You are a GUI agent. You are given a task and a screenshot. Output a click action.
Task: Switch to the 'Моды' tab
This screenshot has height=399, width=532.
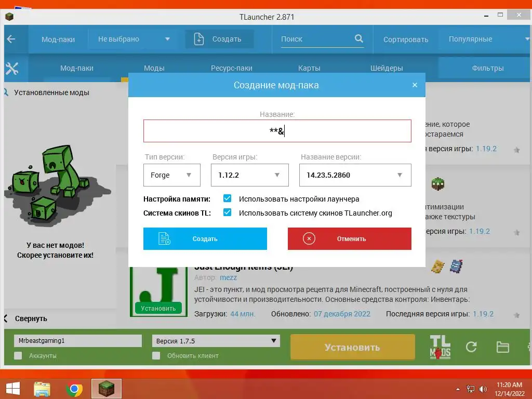click(154, 68)
